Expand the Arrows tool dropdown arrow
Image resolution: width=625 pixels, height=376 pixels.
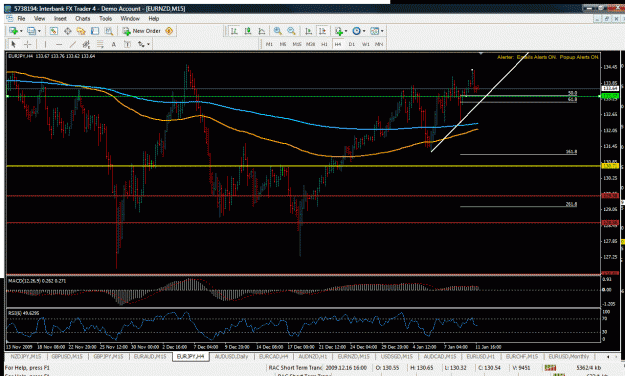(x=148, y=44)
